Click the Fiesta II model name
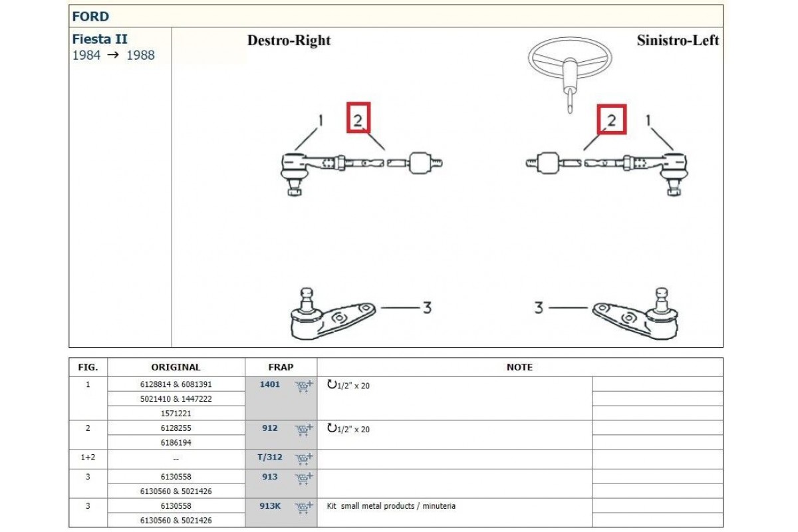The image size is (798, 532). point(100,39)
